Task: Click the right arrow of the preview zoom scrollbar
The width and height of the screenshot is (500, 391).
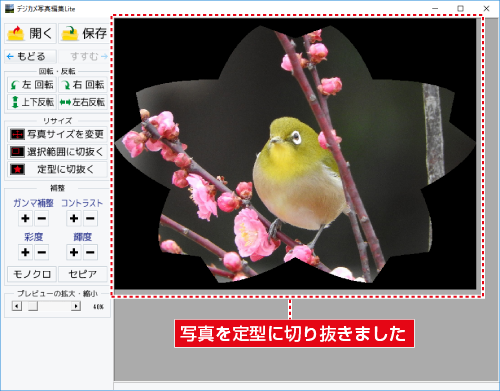Action: (x=76, y=306)
